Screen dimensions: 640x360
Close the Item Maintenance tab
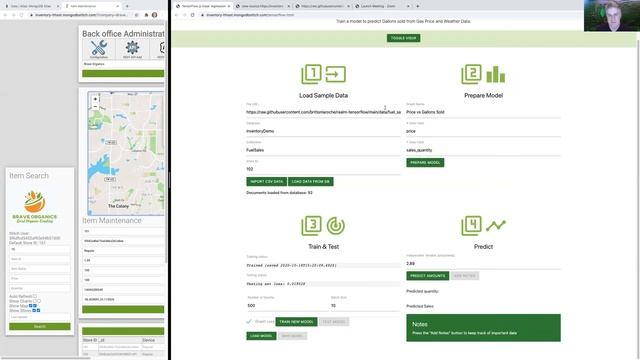coord(118,6)
